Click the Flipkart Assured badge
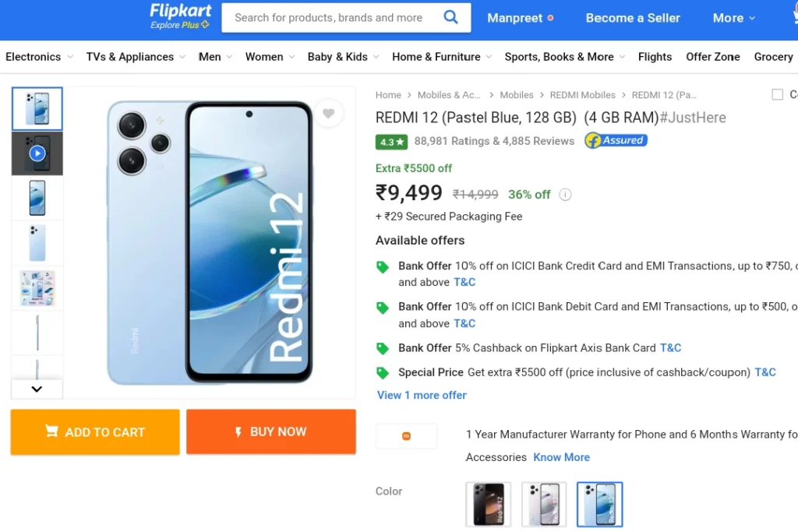Viewport: 798px width, 532px height. 616,140
